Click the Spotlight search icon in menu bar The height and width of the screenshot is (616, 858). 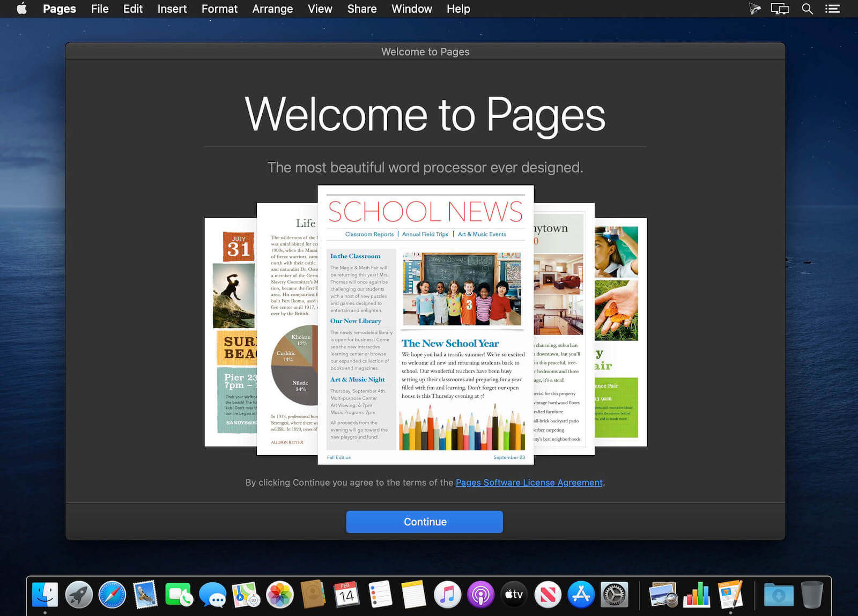(807, 9)
